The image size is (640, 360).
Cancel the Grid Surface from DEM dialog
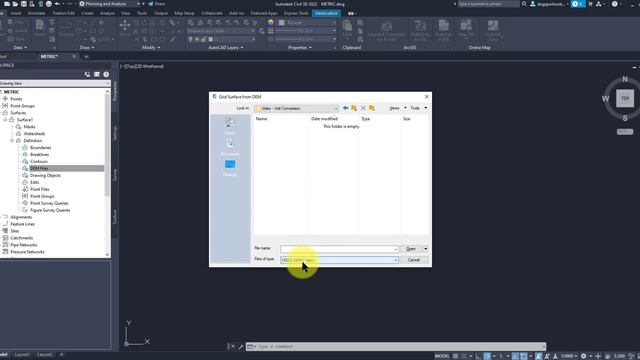tap(414, 260)
